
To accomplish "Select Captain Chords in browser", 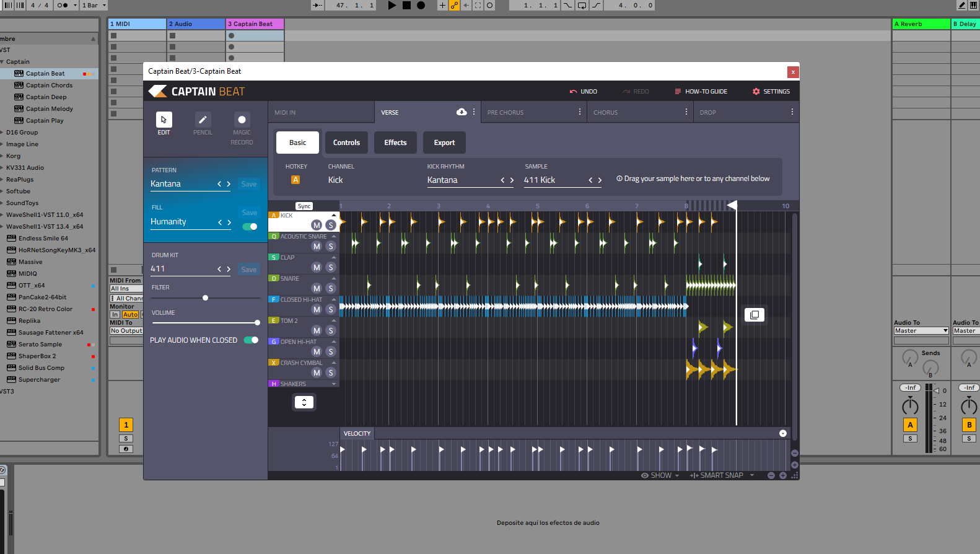I will click(49, 85).
